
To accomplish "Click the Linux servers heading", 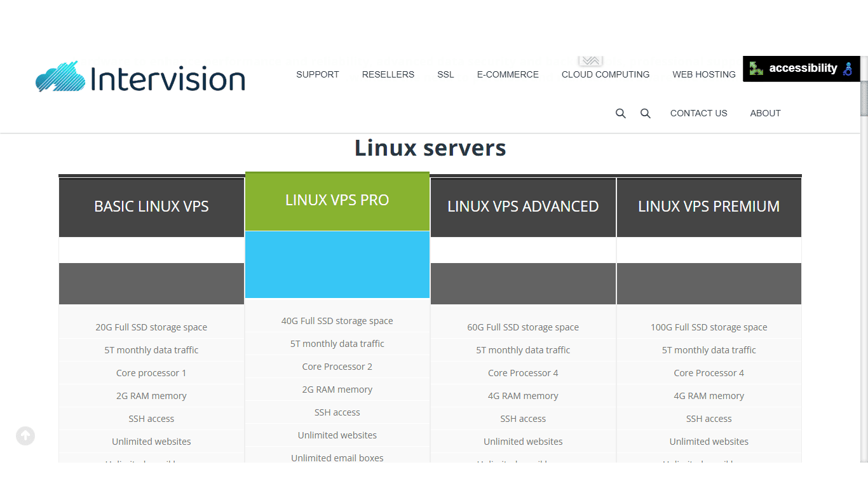I will [x=430, y=147].
